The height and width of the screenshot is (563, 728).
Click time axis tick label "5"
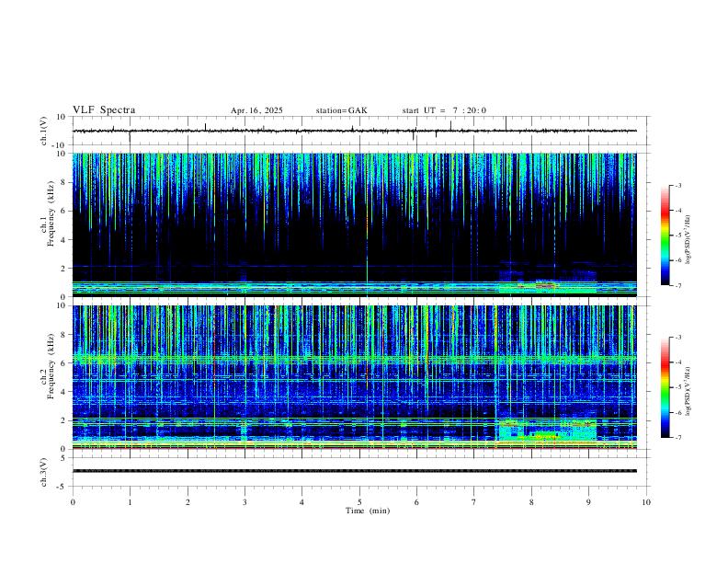359,502
